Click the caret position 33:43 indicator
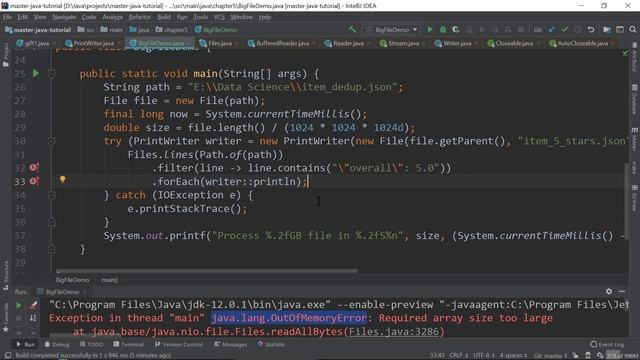The height and width of the screenshot is (360, 640). tap(437, 356)
